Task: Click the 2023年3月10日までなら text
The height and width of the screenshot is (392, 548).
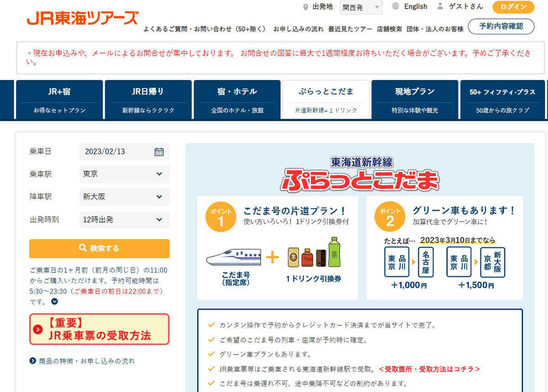Action: click(x=458, y=240)
